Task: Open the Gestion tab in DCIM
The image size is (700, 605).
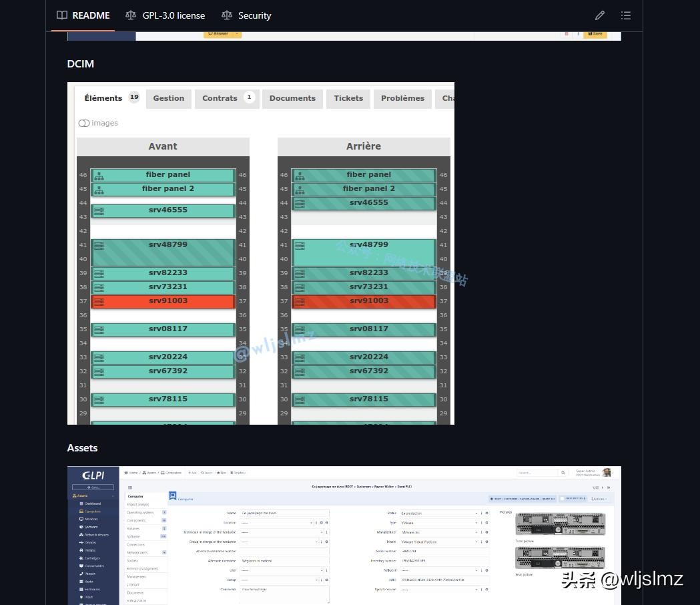Action: click(x=168, y=98)
